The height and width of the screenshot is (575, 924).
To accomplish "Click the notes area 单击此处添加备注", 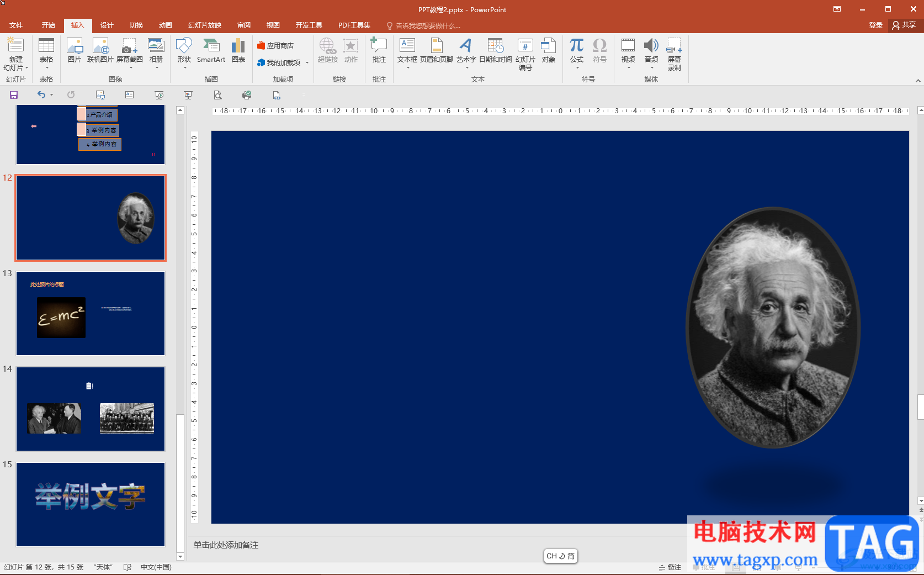I will coord(226,545).
